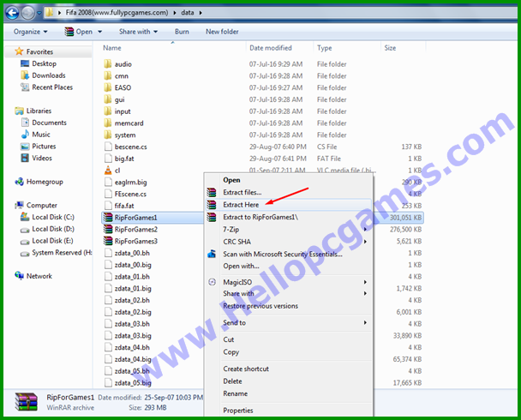Select the RipForGames2 archive icon
This screenshot has height=420, width=521.
click(x=107, y=230)
